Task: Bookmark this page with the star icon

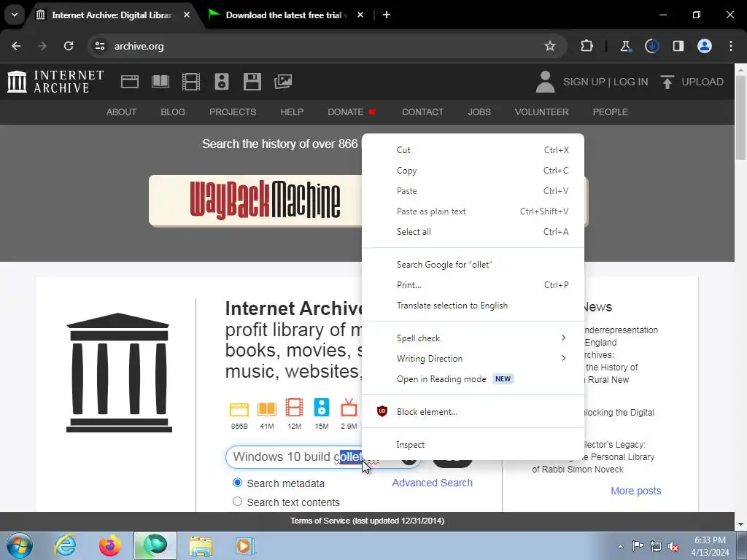Action: (550, 46)
